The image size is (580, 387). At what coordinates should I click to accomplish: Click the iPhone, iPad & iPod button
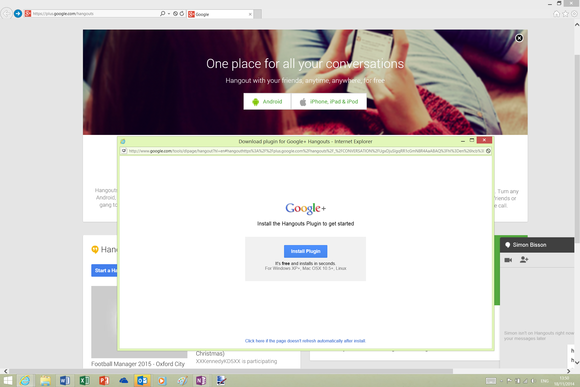tap(329, 101)
